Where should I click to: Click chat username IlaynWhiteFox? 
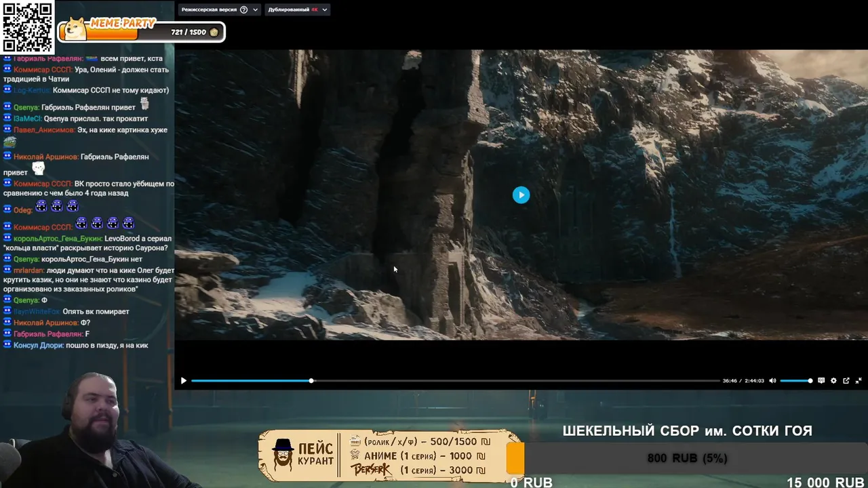[x=37, y=311]
